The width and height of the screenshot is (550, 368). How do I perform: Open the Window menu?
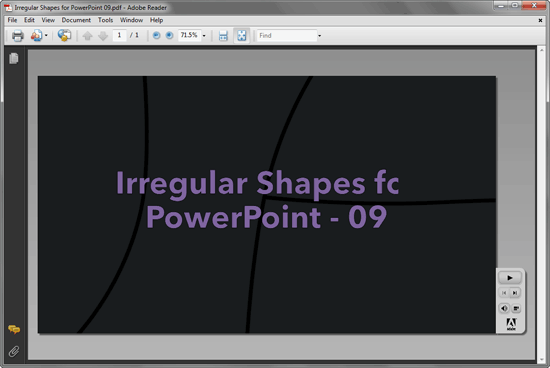131,20
